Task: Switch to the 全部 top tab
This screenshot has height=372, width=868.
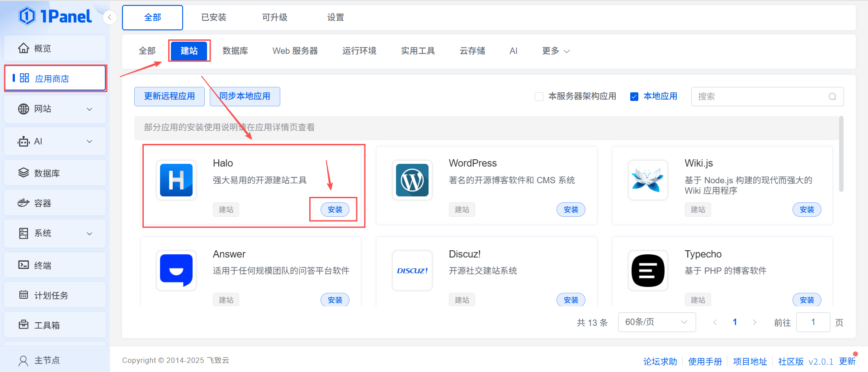Action: pyautogui.click(x=152, y=18)
